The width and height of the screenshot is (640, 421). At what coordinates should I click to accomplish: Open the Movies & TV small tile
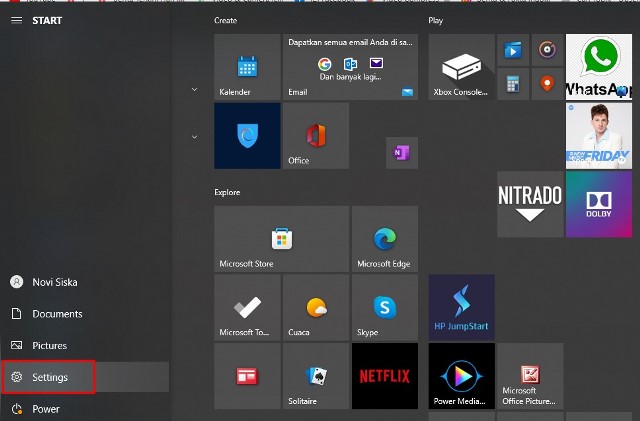click(x=513, y=50)
